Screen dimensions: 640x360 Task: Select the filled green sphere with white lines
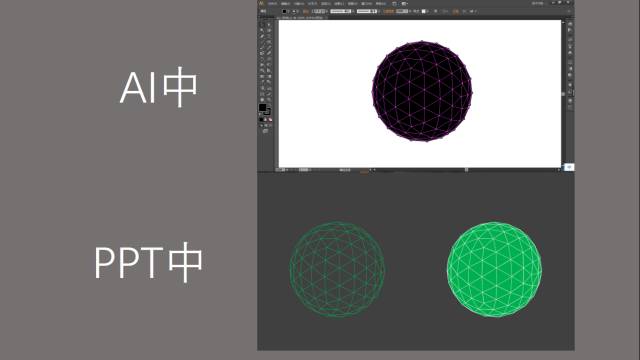[494, 269]
